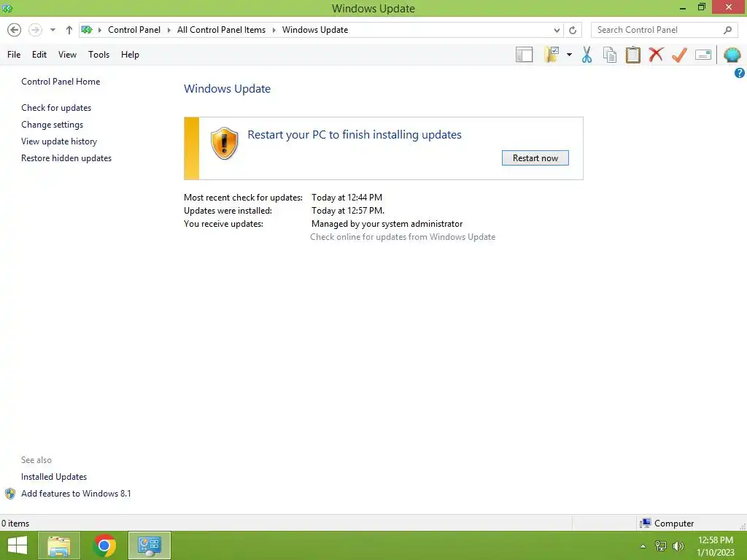Open help with the blue question mark

[740, 73]
